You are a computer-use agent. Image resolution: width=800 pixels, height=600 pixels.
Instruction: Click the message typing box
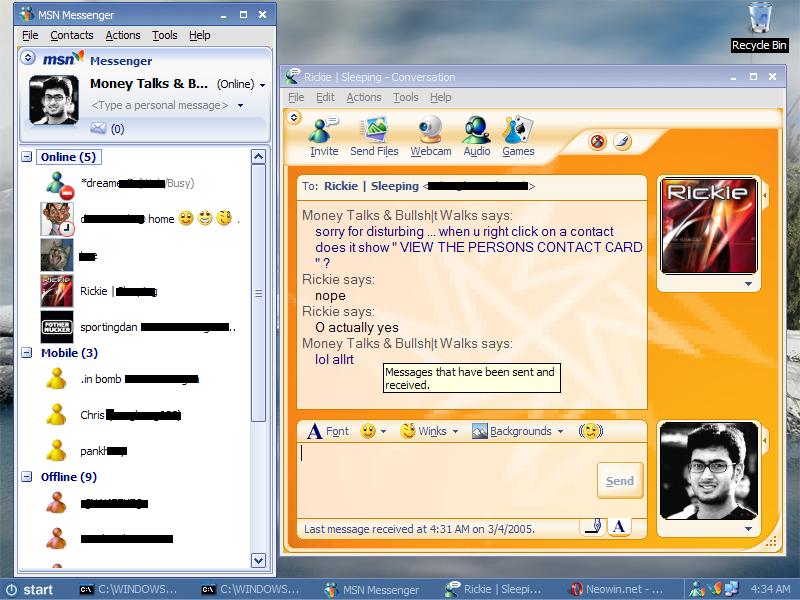click(x=446, y=480)
